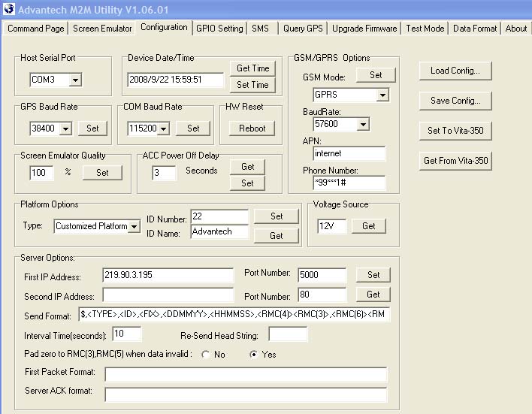Screen dimensions: 532x414
Task: Click the APN input field
Action: coord(349,153)
